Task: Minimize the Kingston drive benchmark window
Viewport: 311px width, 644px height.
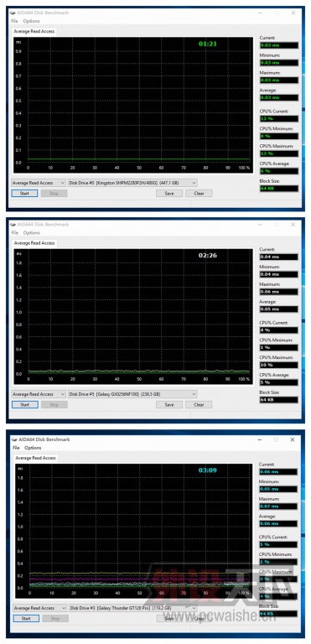Action: pyautogui.click(x=261, y=13)
